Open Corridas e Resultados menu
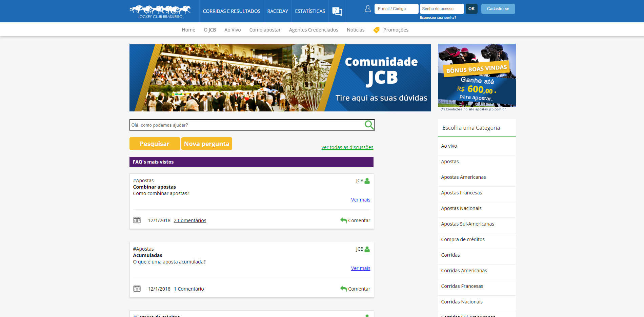This screenshot has width=644, height=317. point(232,11)
